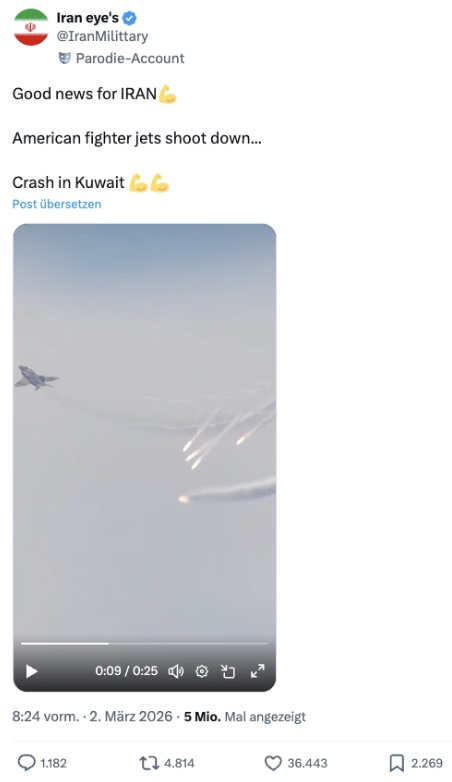Click the Parodie-Account label
Image resolution: width=452 pixels, height=782 pixels.
tap(130, 58)
